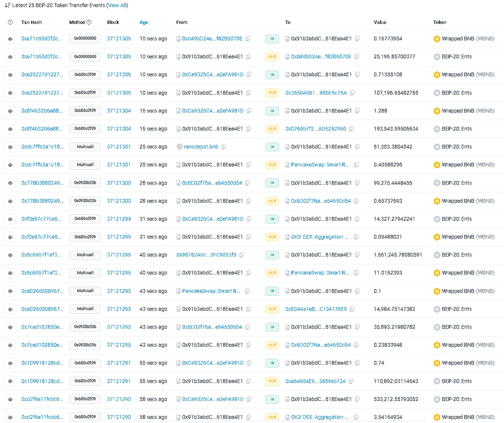This screenshot has width=504, height=423.
Task: Open block 37121291 in row valued 0.74
Action: tap(119, 363)
